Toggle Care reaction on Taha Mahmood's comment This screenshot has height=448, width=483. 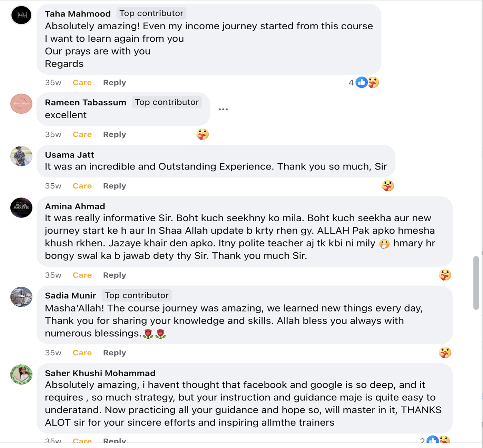coord(82,83)
